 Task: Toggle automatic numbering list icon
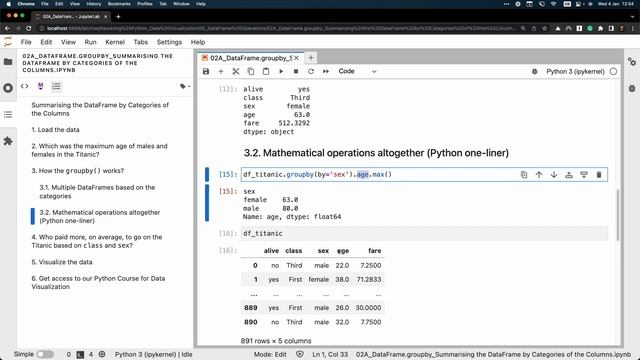click(x=56, y=86)
